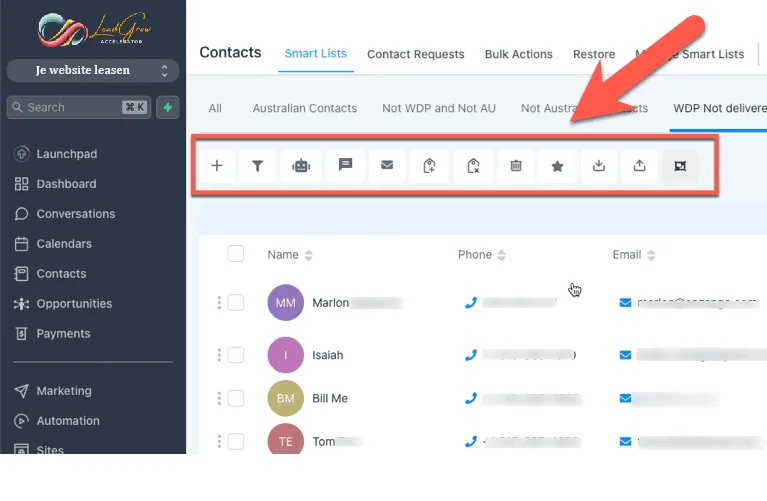Open the Filter funnel icon

click(257, 166)
